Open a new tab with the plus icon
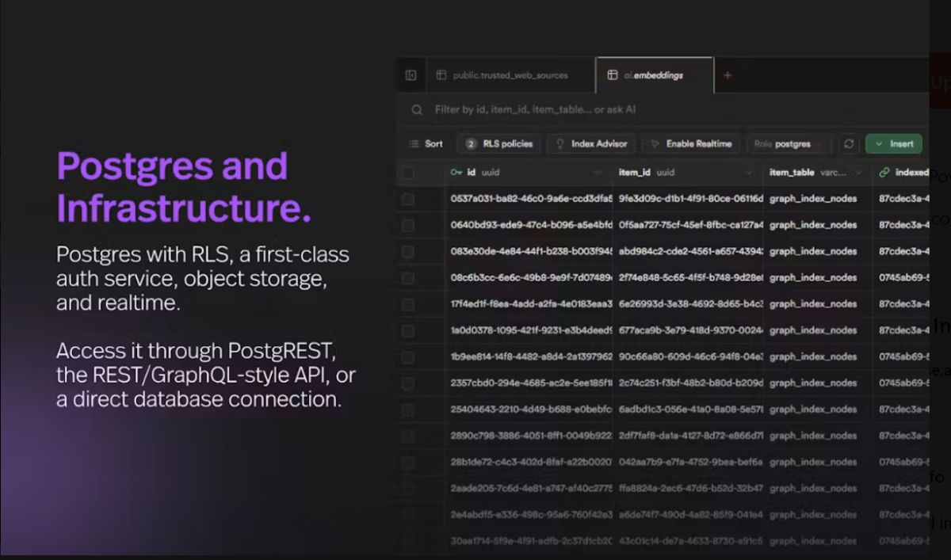This screenshot has width=951, height=560. point(728,75)
